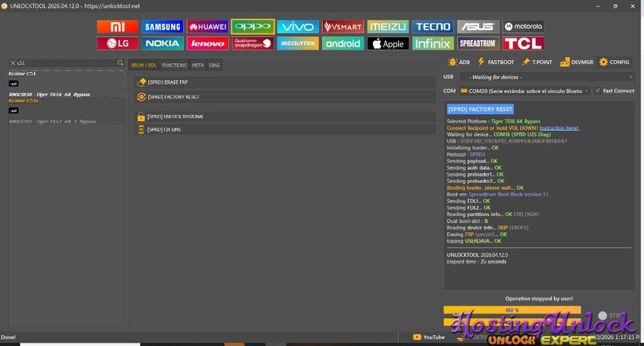Click the STOP button
The image size is (644, 346).
click(x=611, y=316)
